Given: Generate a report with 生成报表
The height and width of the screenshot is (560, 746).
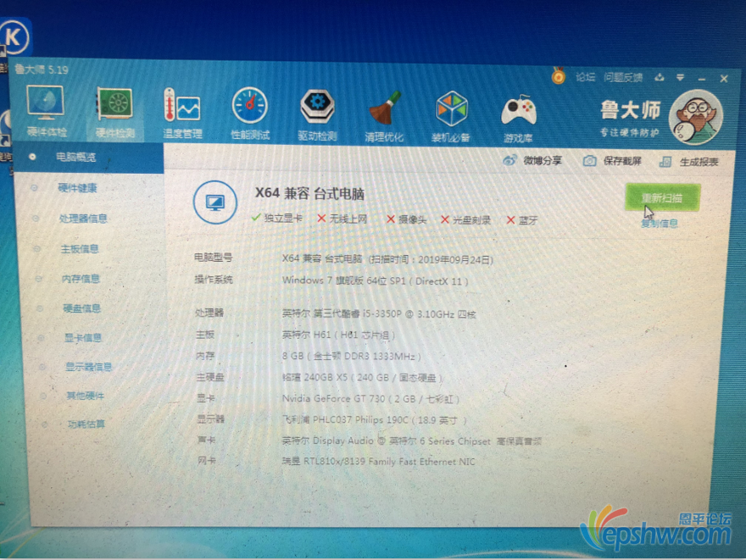Looking at the screenshot, I should pos(688,162).
